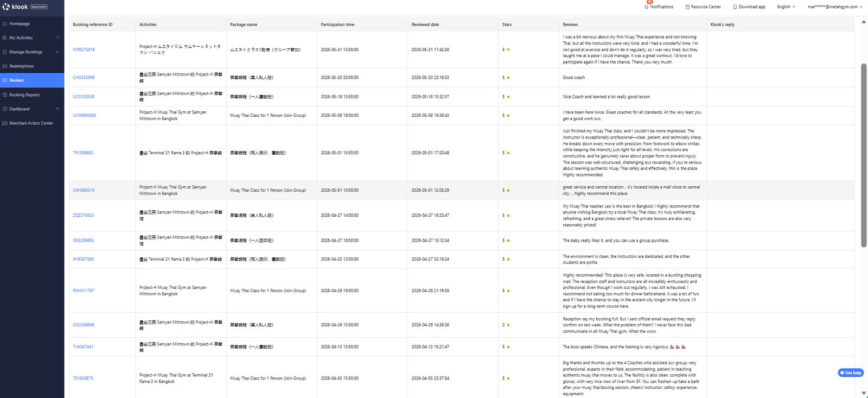Click the Redemptions sidebar icon
Viewport: 868px width, 398px height.
(5, 66)
